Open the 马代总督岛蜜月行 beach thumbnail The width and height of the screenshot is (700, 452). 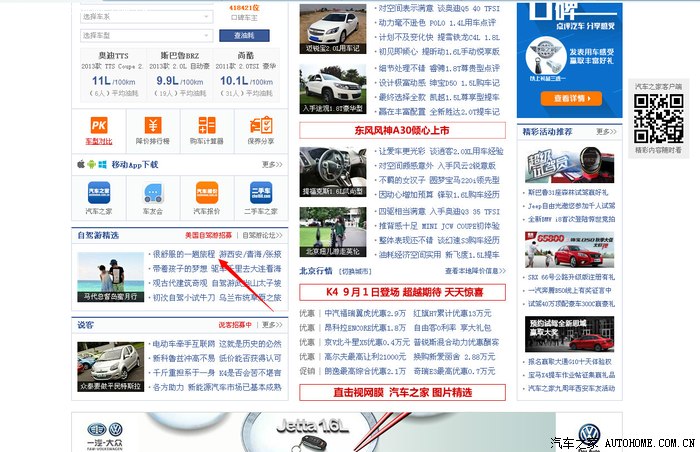click(110, 277)
